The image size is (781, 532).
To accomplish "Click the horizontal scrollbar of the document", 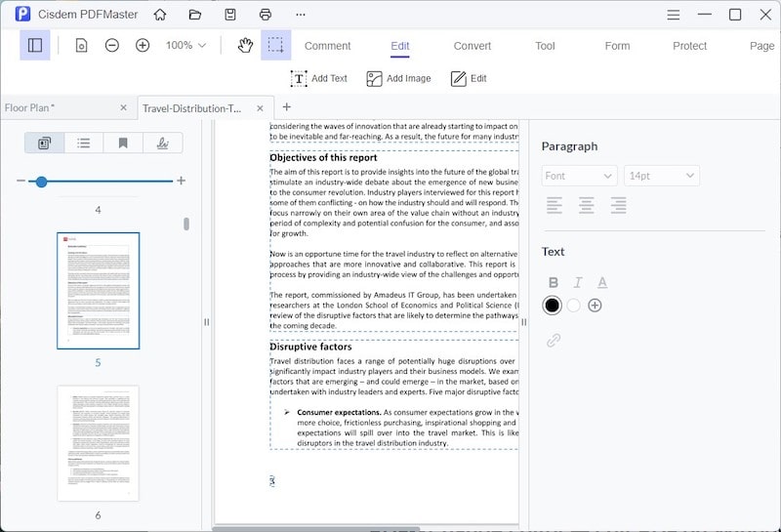I will tap(316, 529).
